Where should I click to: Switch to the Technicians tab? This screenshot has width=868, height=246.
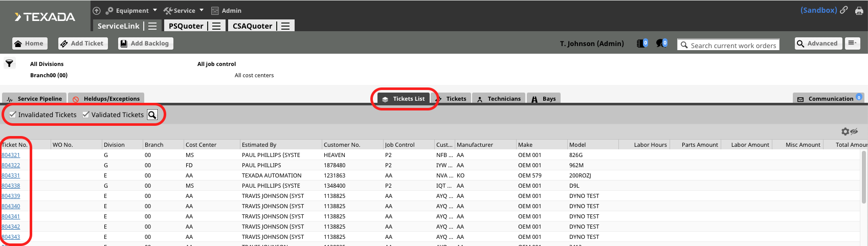click(x=499, y=98)
